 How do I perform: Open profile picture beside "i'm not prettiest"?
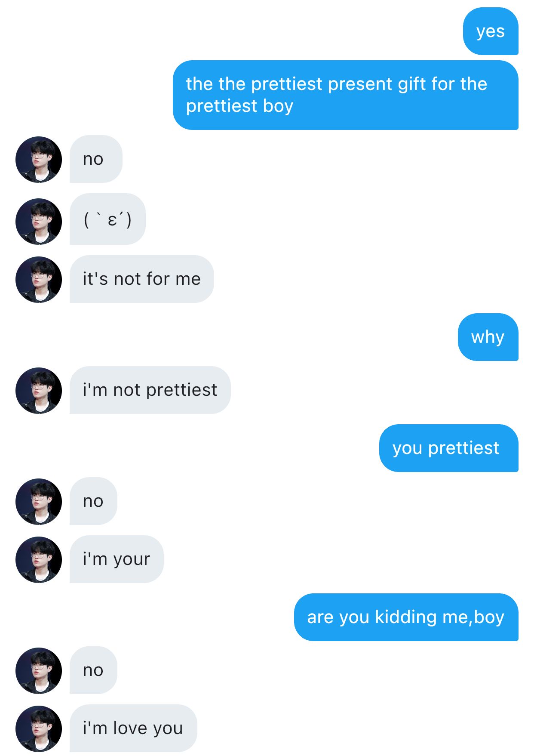tap(39, 391)
